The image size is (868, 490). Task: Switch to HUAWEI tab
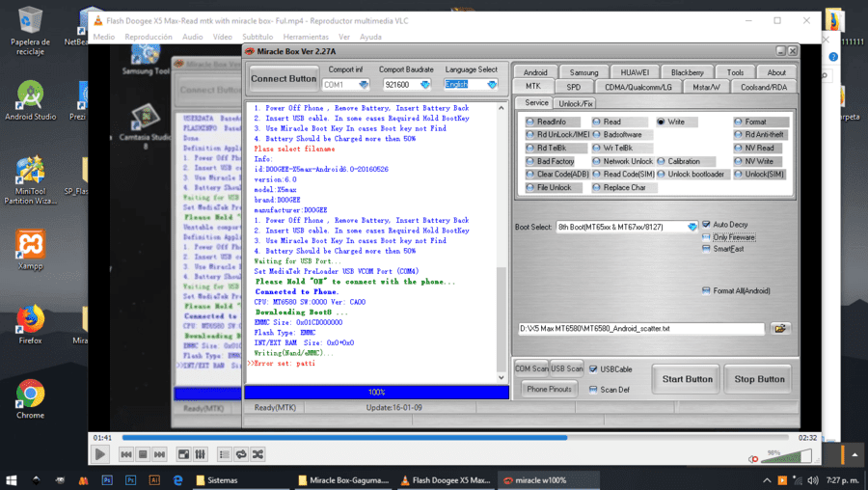[635, 72]
